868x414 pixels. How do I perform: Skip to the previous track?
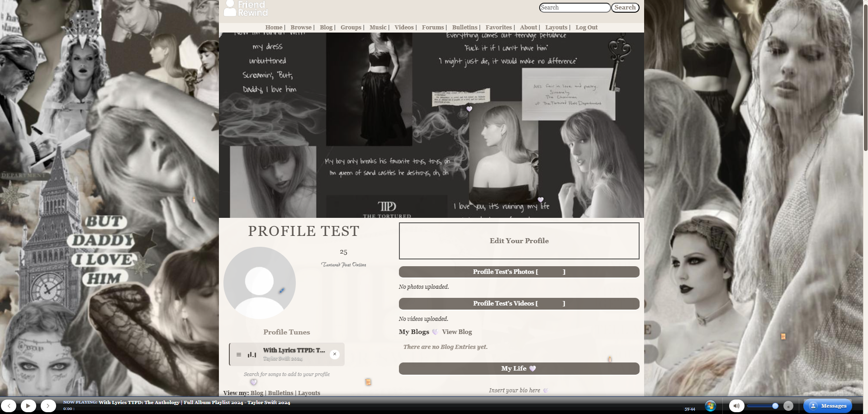9,406
